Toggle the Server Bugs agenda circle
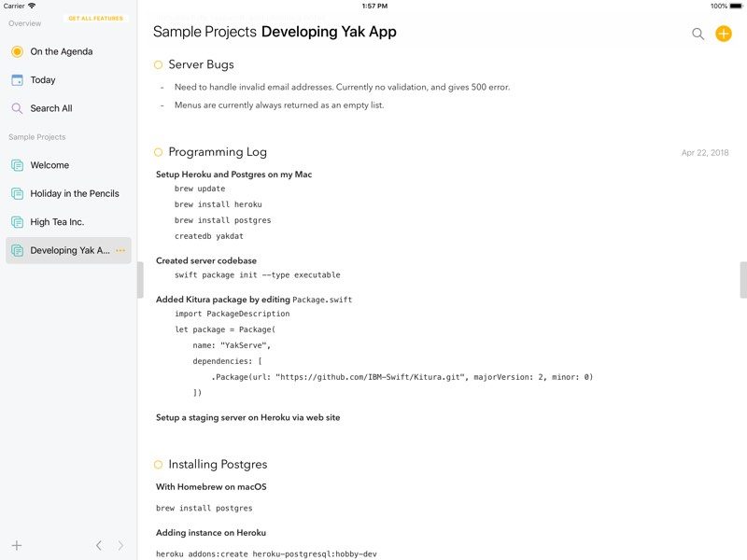This screenshot has height=560, width=747. [159, 64]
